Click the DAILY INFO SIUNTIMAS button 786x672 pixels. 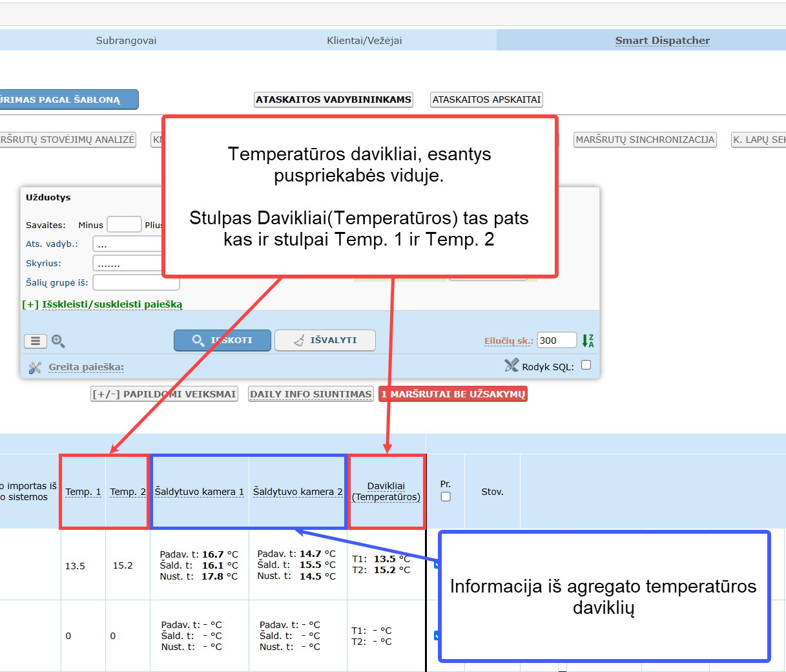click(x=311, y=394)
